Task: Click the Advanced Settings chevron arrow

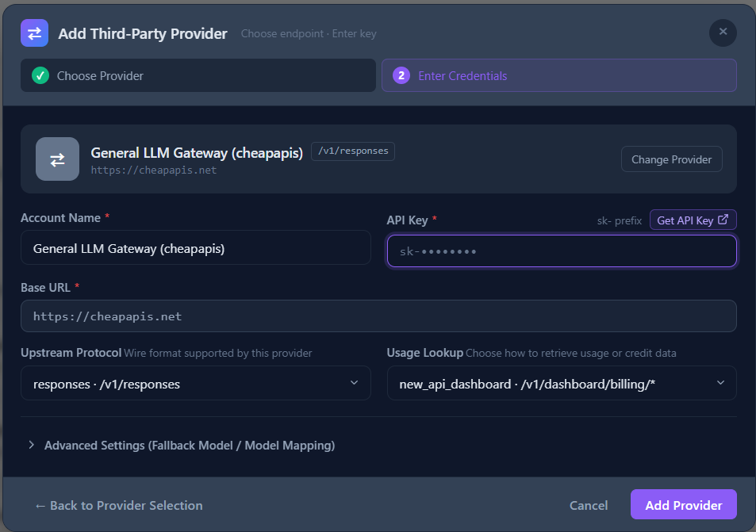Action: [32, 445]
